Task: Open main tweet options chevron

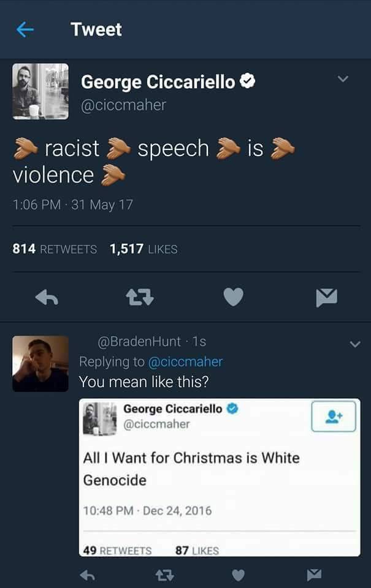Action: coord(343,79)
